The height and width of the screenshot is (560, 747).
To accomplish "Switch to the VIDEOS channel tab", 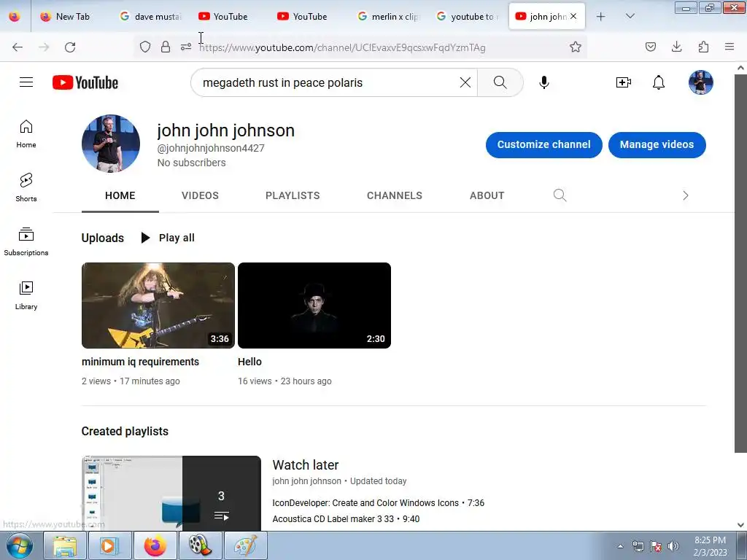I will coord(200,195).
